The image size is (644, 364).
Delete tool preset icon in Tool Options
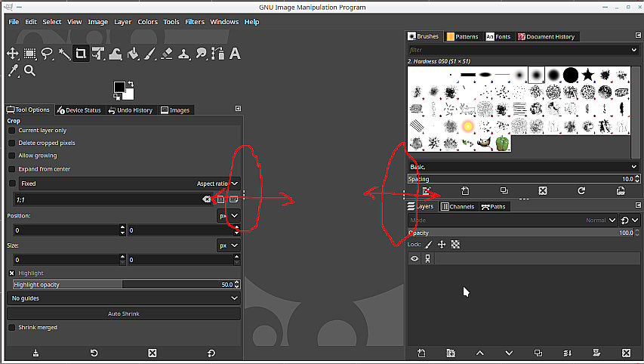tap(153, 353)
